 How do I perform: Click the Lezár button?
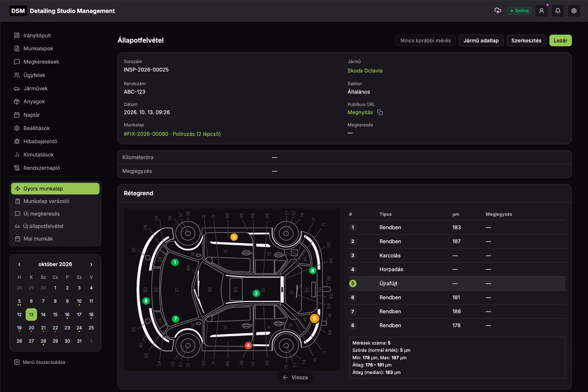[x=560, y=40]
